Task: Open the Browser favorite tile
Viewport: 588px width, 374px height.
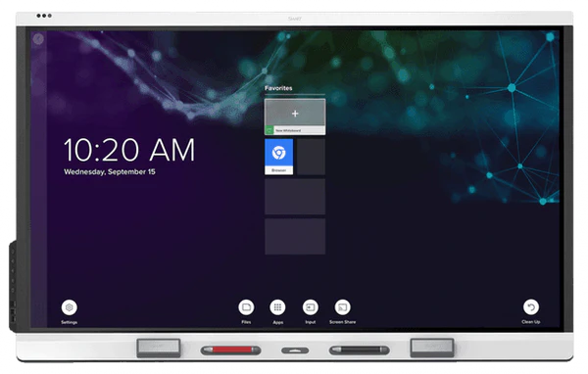Action: (278, 157)
